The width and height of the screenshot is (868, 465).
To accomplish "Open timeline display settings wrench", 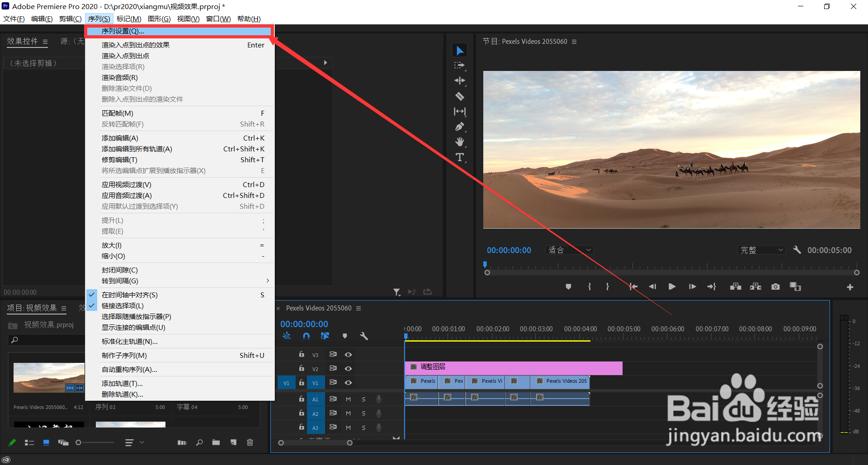I will 364,336.
